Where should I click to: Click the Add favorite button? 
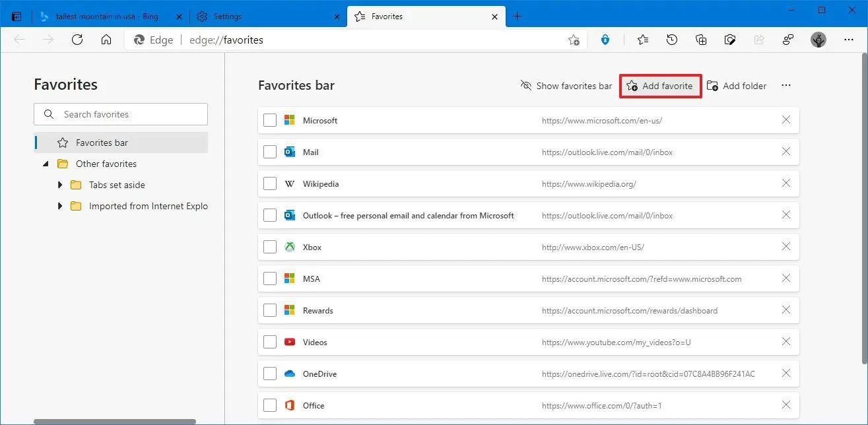(x=660, y=86)
